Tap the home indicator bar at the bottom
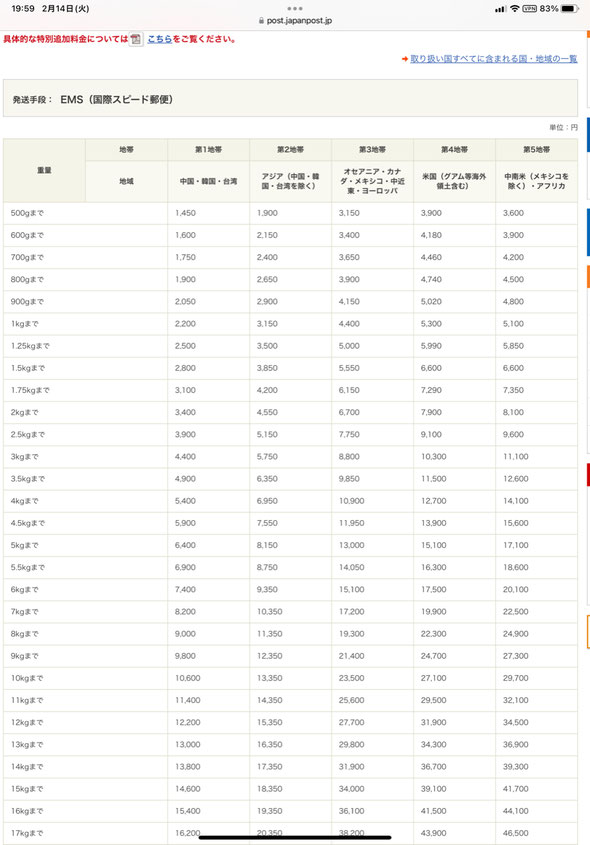590x845 pixels. [x=295, y=837]
